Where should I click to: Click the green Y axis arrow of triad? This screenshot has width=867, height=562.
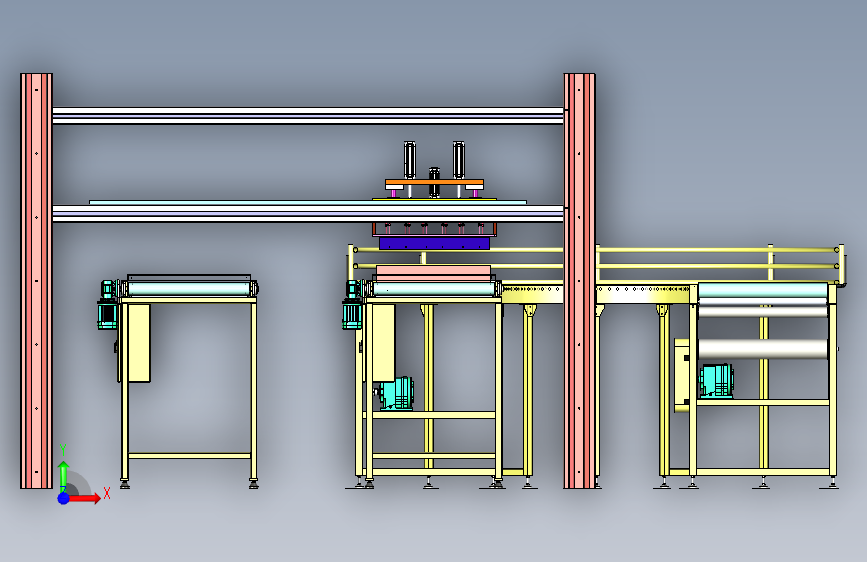pos(64,476)
